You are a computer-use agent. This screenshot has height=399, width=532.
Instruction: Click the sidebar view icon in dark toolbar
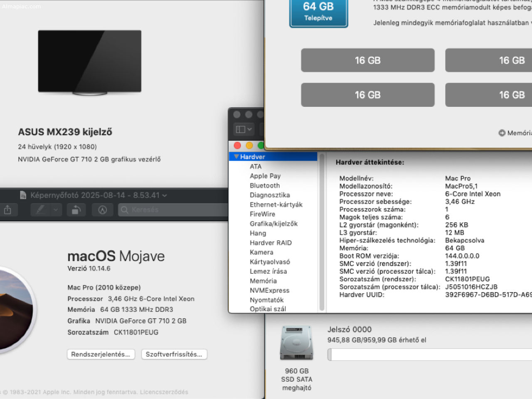[240, 130]
